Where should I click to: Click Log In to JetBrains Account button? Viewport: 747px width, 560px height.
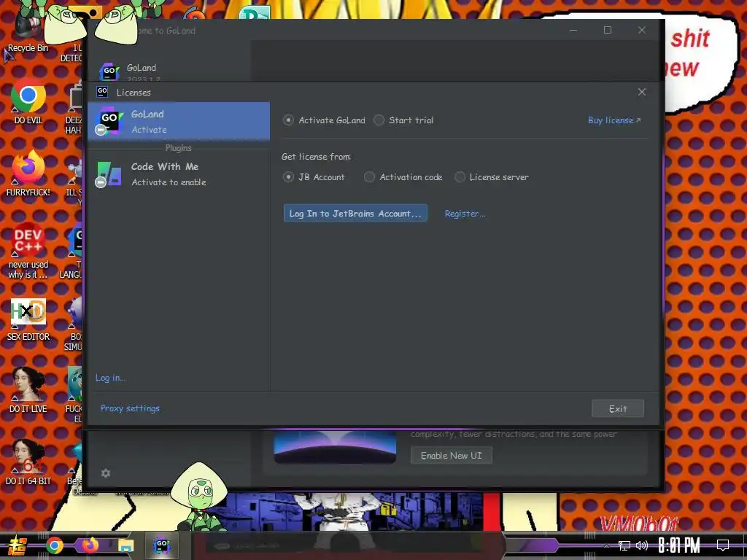pyautogui.click(x=355, y=214)
